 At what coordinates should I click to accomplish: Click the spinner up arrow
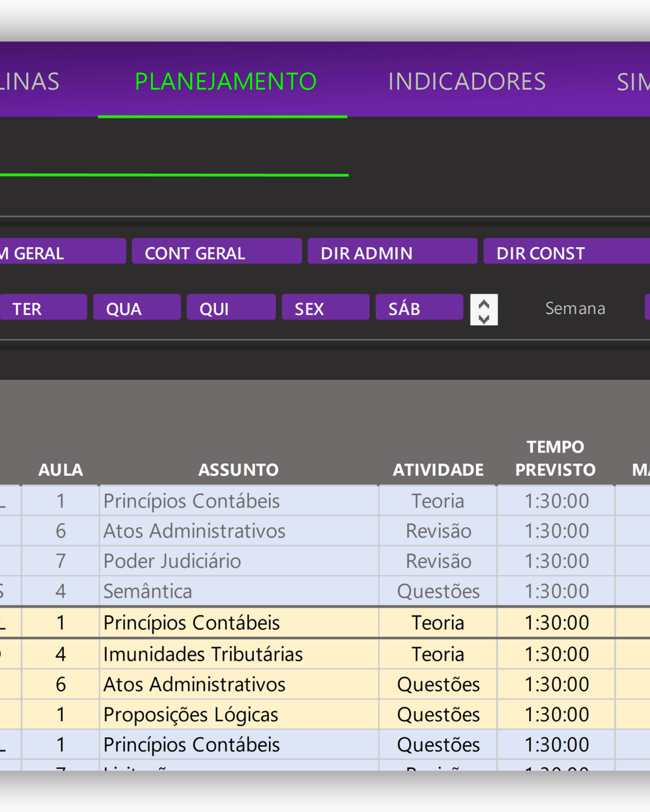click(x=484, y=303)
